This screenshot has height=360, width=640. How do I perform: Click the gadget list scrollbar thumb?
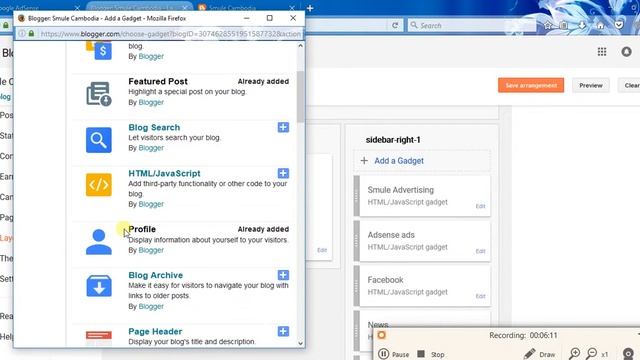click(x=300, y=96)
